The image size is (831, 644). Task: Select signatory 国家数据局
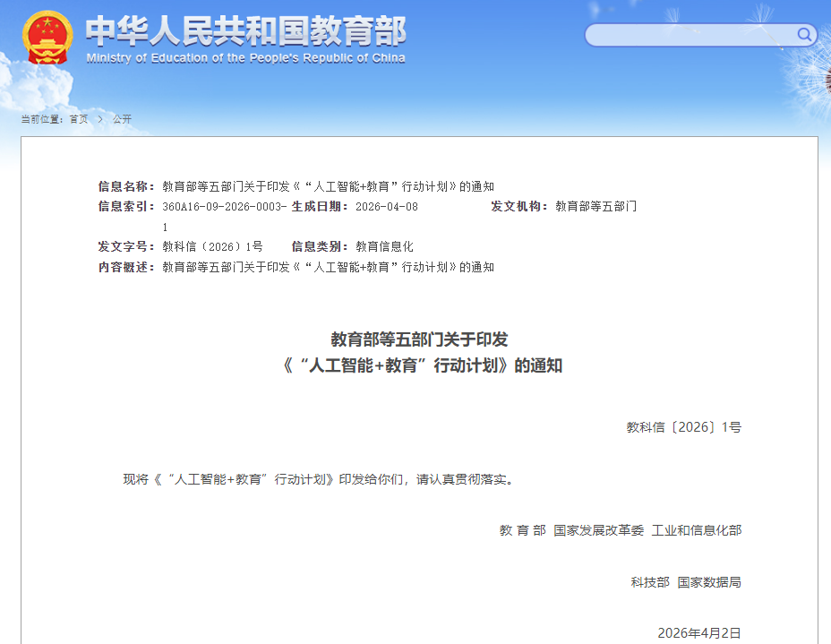pyautogui.click(x=709, y=582)
